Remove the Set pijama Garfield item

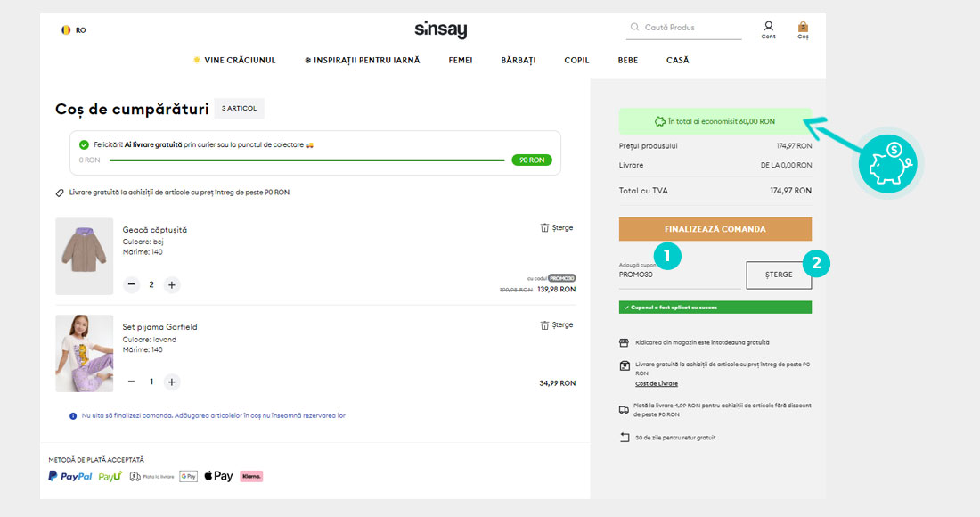(x=557, y=325)
